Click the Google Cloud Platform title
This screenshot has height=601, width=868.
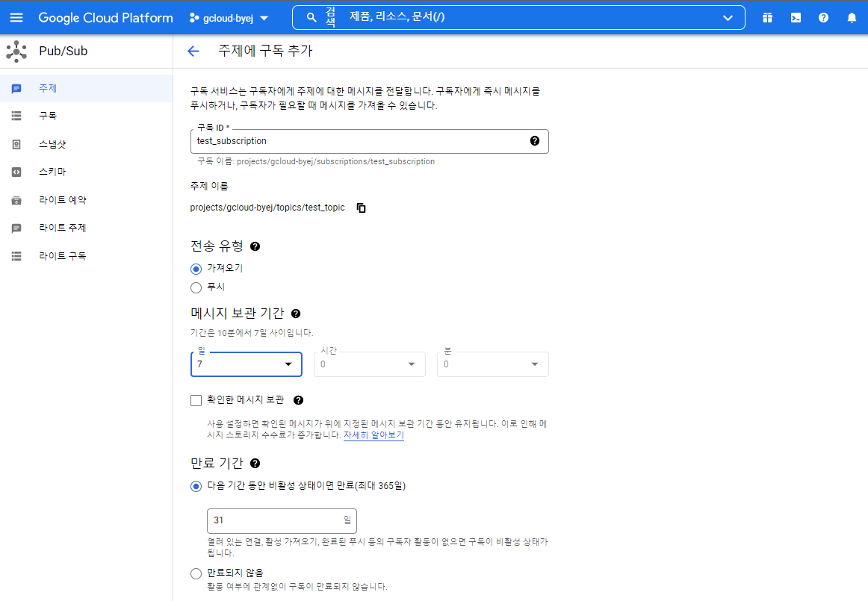pos(106,18)
